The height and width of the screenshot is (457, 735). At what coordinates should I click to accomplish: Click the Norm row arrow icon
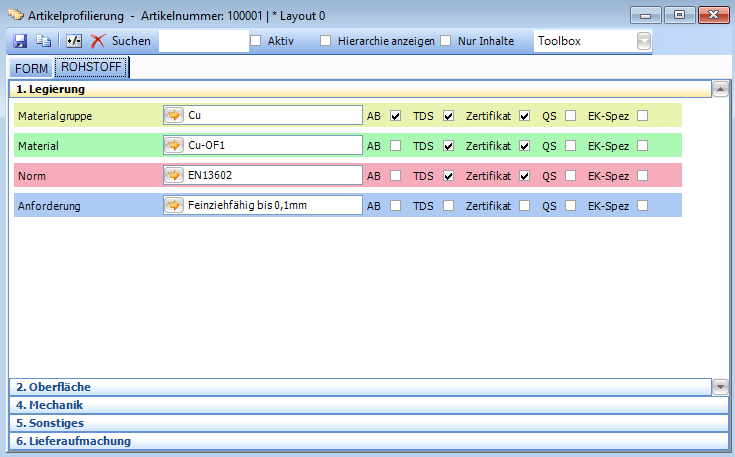174,175
